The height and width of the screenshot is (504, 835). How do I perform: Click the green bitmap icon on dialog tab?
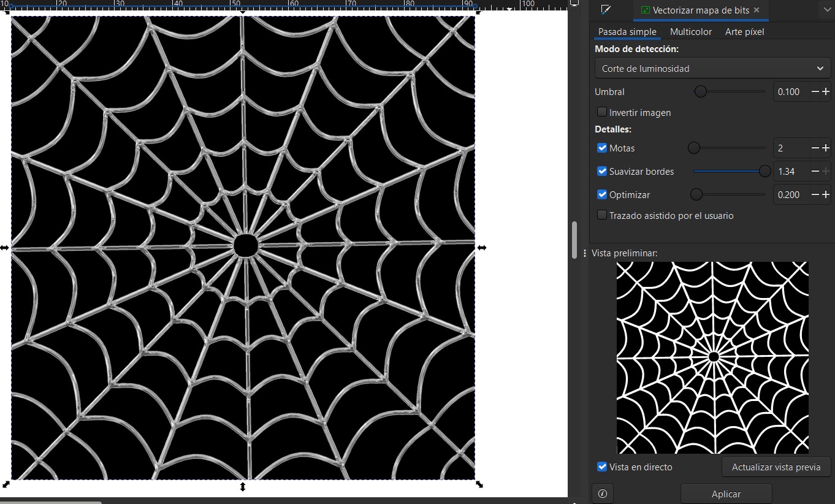pos(646,10)
